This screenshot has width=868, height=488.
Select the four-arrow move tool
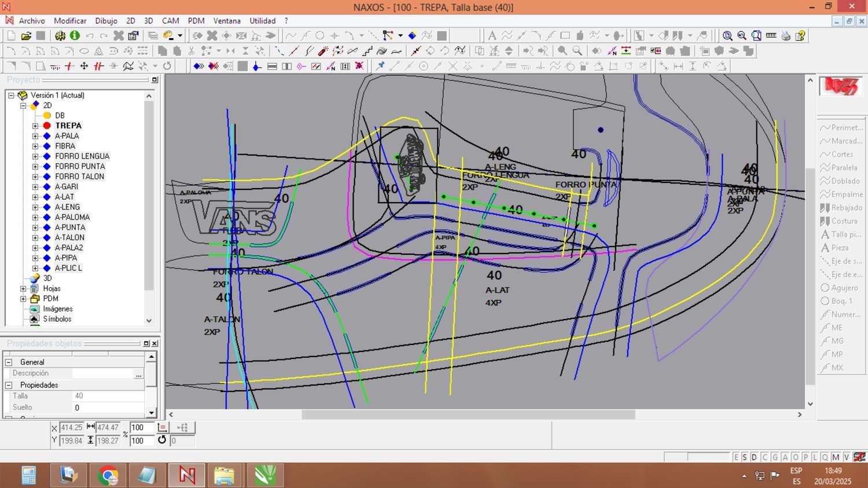point(84,66)
